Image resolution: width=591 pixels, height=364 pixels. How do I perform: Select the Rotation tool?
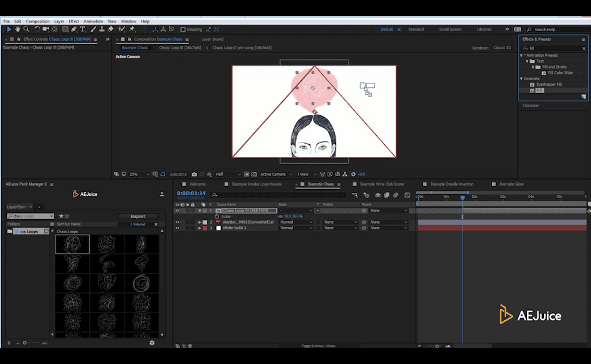point(37,29)
